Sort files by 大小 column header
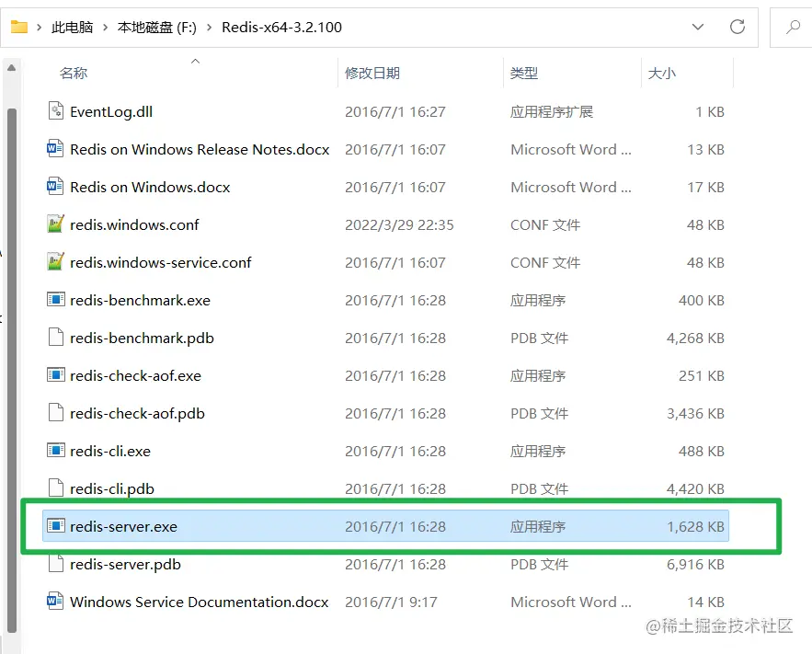 pyautogui.click(x=662, y=73)
